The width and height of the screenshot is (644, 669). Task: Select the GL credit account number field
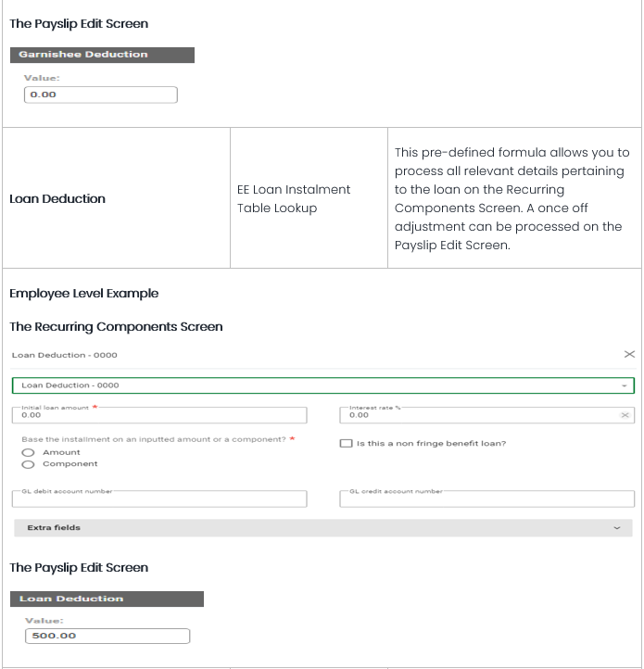coord(486,499)
